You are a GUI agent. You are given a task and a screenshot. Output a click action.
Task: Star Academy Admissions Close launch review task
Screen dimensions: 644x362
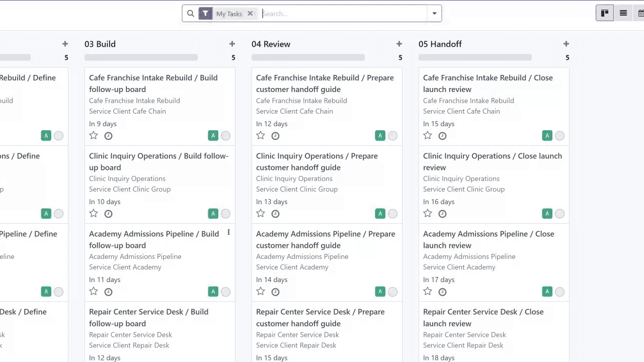pyautogui.click(x=428, y=292)
